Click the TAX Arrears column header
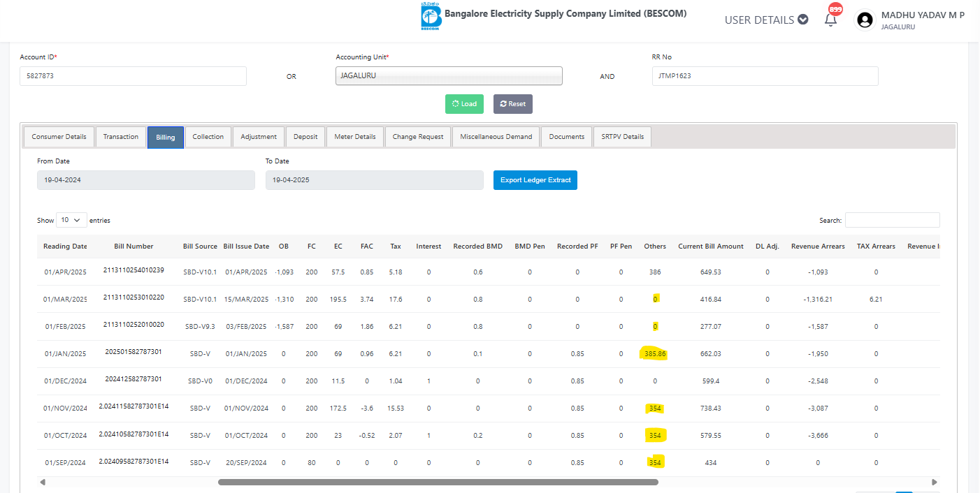The height and width of the screenshot is (493, 980). tap(876, 246)
